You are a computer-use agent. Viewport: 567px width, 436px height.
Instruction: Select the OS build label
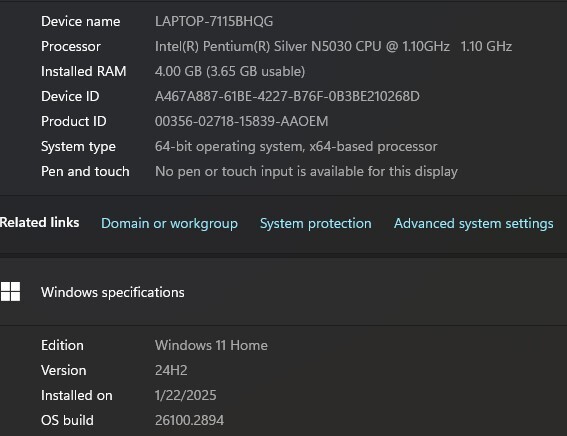coord(67,420)
